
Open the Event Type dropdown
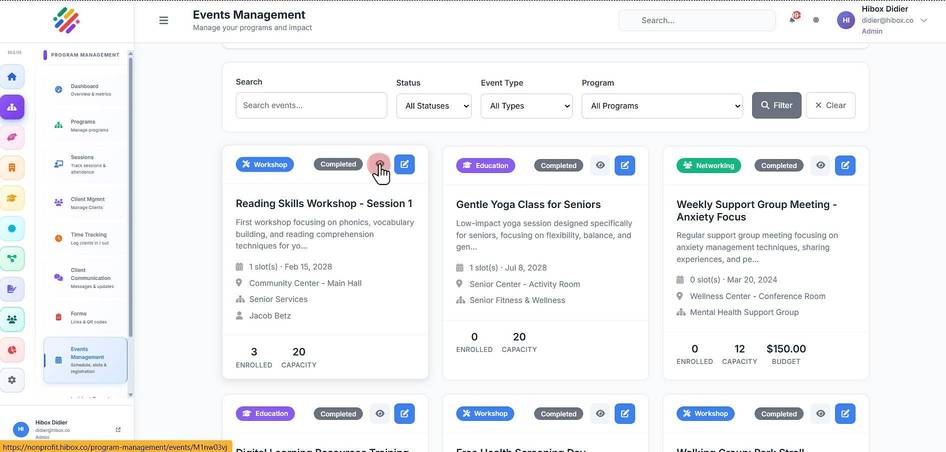click(527, 106)
